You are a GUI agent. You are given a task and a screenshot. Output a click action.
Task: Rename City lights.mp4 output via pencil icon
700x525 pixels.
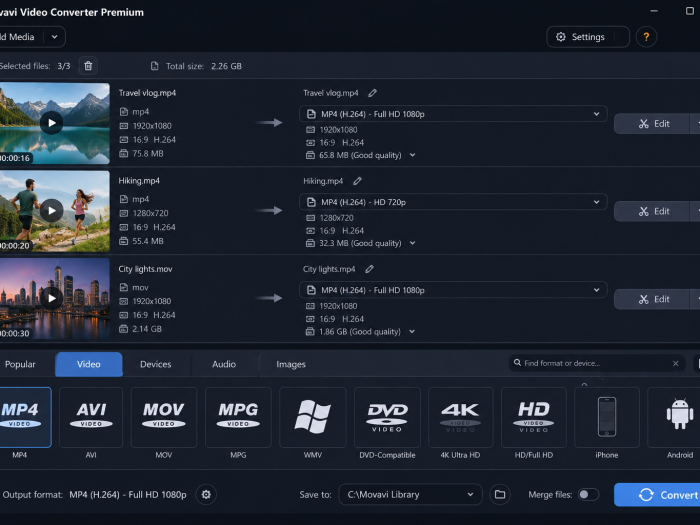tap(369, 269)
